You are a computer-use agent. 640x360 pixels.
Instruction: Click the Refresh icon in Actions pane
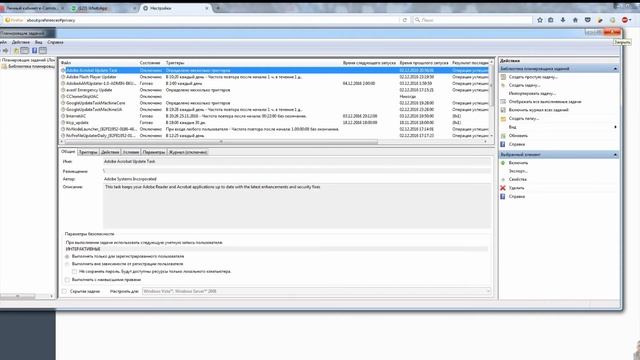pos(503,136)
